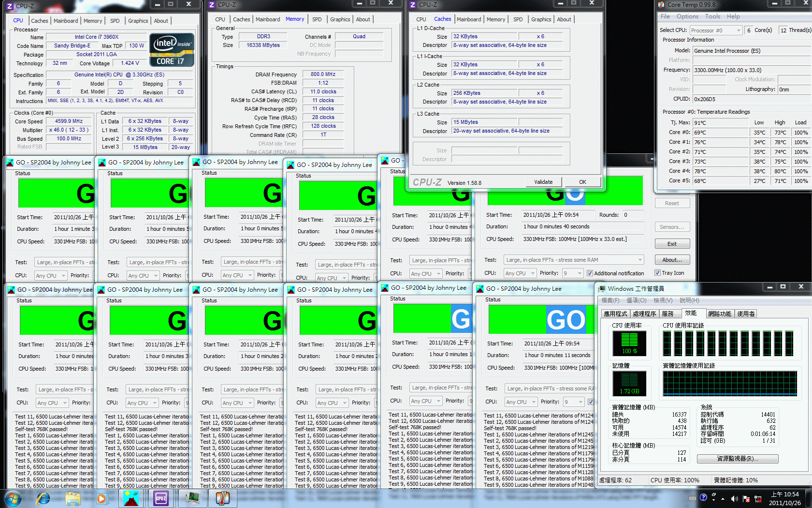Open CPU dropdown in 40-seconds SP2004 window
Viewport: 812px width, 508px height.
pos(520,273)
